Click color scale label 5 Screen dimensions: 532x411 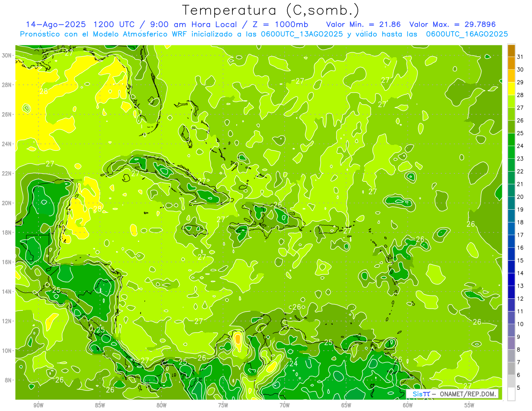pyautogui.click(x=519, y=388)
